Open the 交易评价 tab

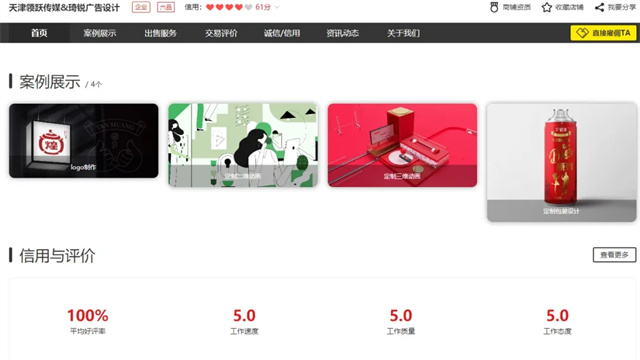point(221,33)
